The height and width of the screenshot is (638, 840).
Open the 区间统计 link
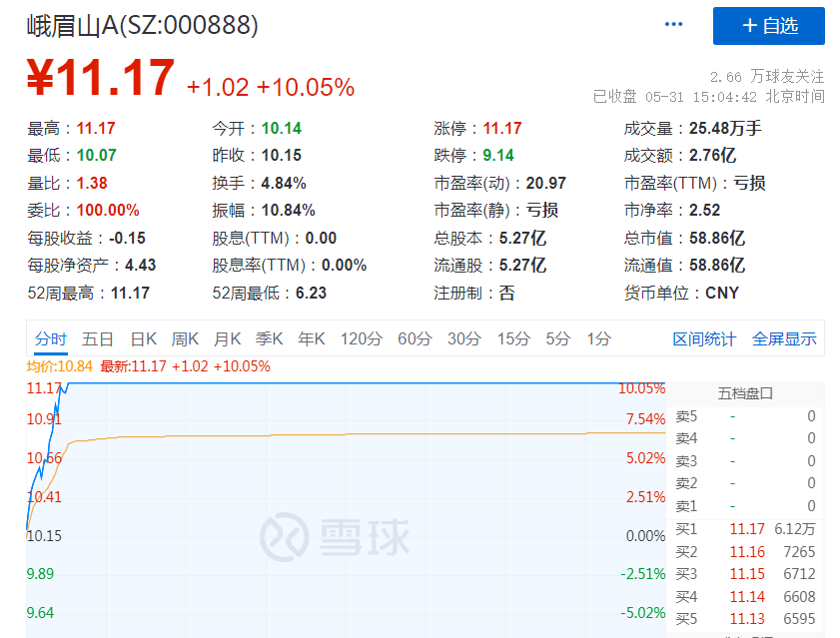coord(704,339)
